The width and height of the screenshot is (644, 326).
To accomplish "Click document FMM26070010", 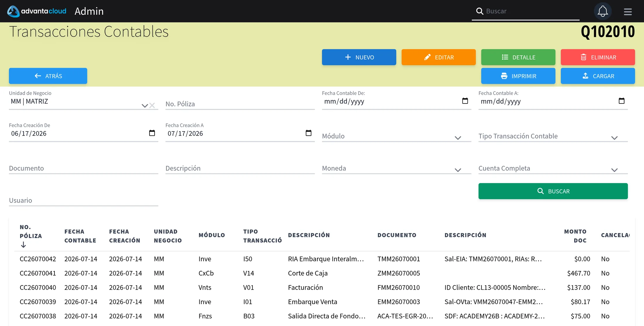I will 398,287.
